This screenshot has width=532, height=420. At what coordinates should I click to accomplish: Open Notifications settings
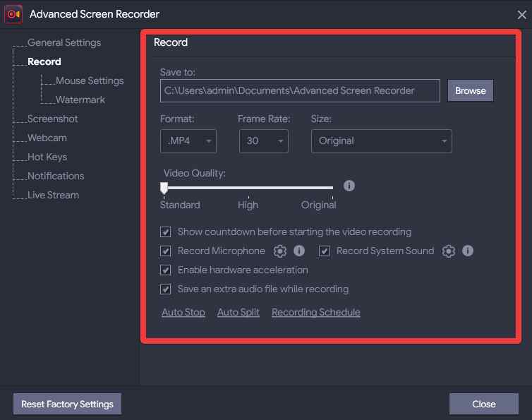pos(56,176)
